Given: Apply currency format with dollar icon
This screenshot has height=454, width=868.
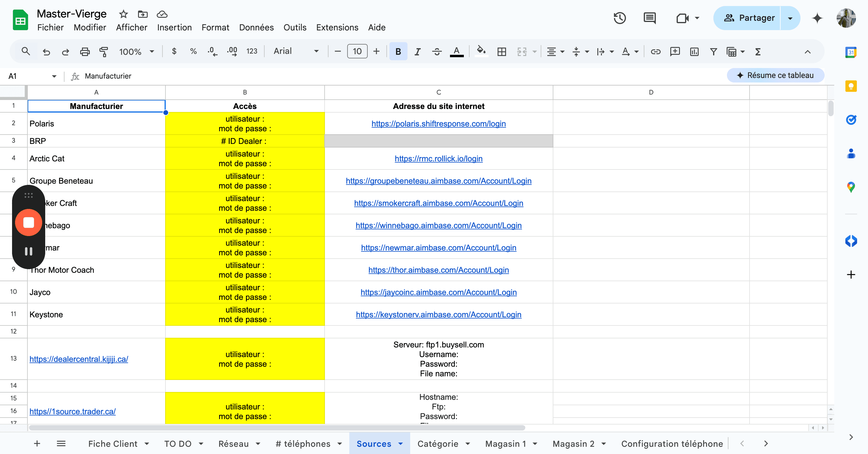Looking at the screenshot, I should (x=174, y=51).
